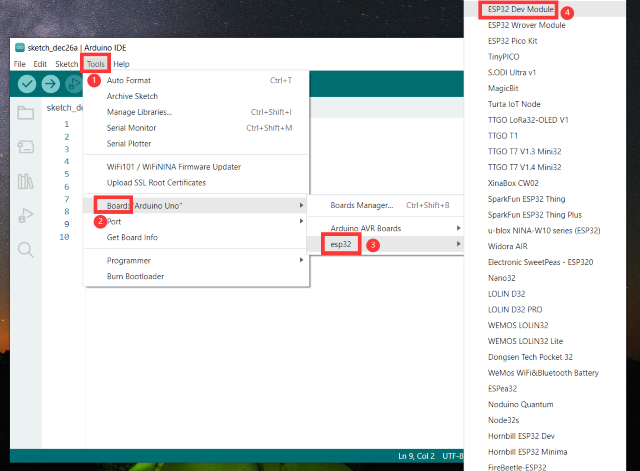Expand Arduino AVR Boards submenu
Screen dimensions: 640x471
pos(385,229)
